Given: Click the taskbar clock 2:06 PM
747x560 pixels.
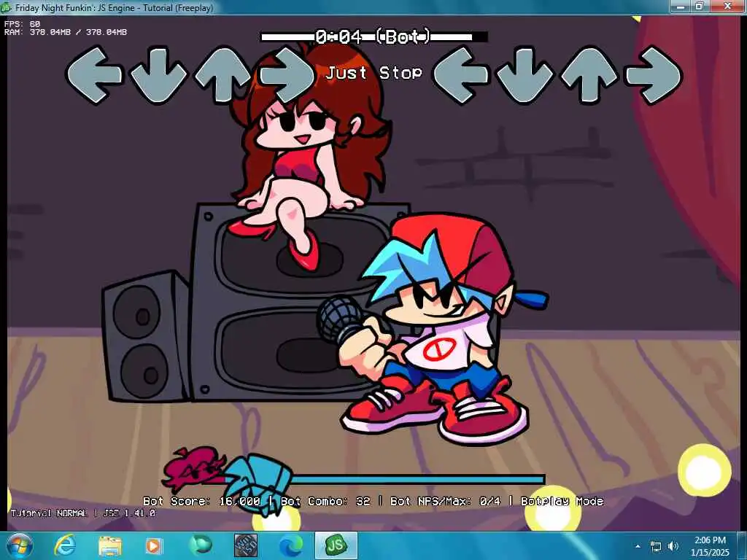Looking at the screenshot, I should pyautogui.click(x=711, y=540).
